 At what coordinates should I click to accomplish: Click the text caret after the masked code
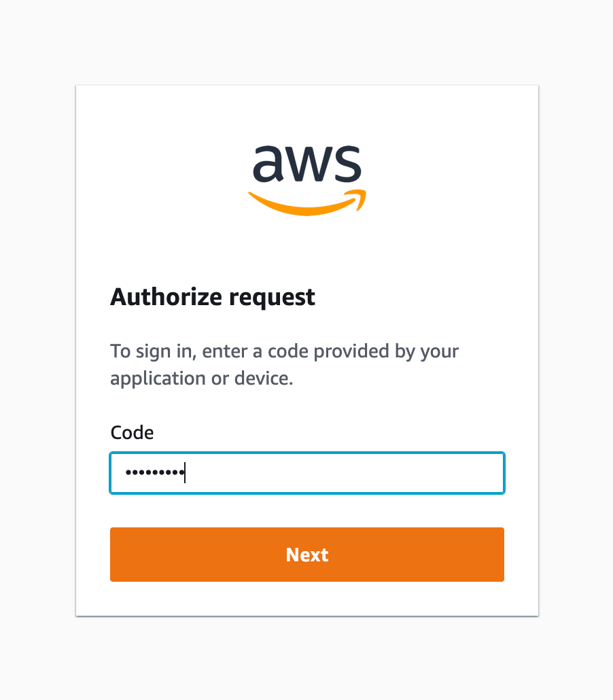point(185,472)
